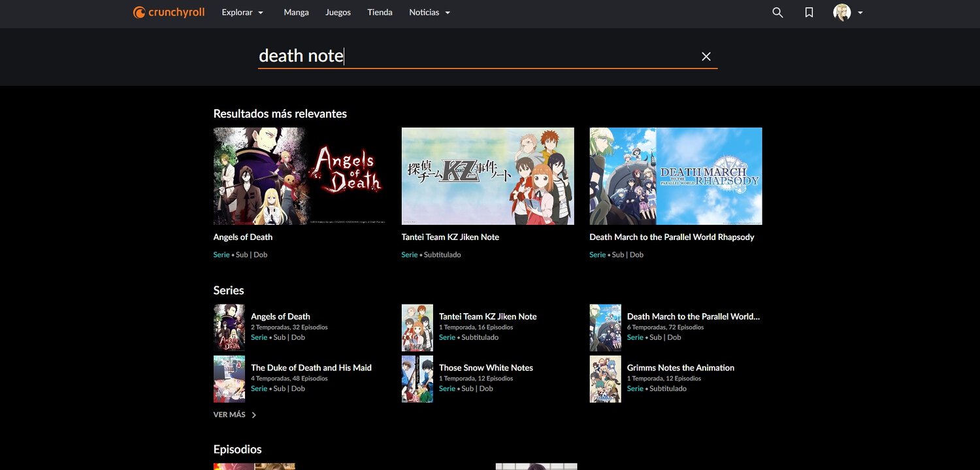Open your profile avatar

pos(843,12)
